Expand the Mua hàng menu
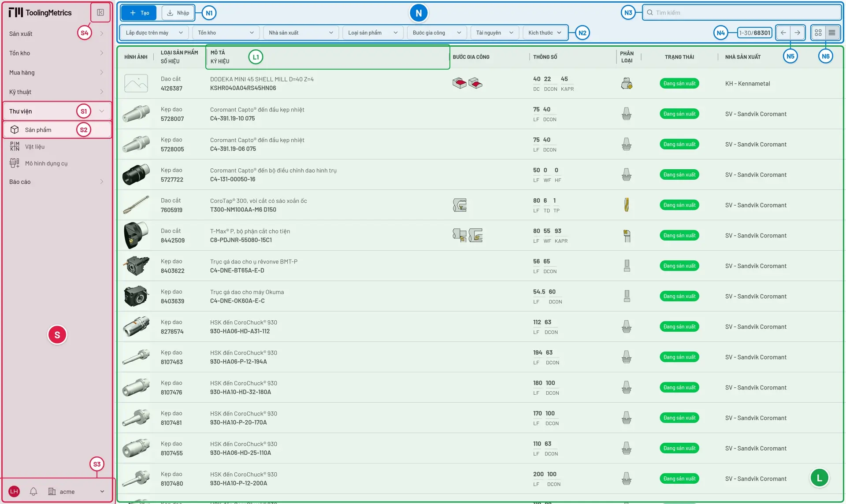 click(56, 72)
